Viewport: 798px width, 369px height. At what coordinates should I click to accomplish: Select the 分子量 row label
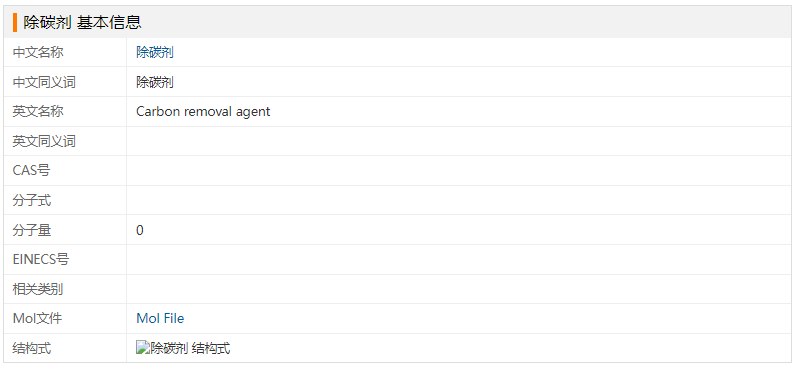coord(32,230)
